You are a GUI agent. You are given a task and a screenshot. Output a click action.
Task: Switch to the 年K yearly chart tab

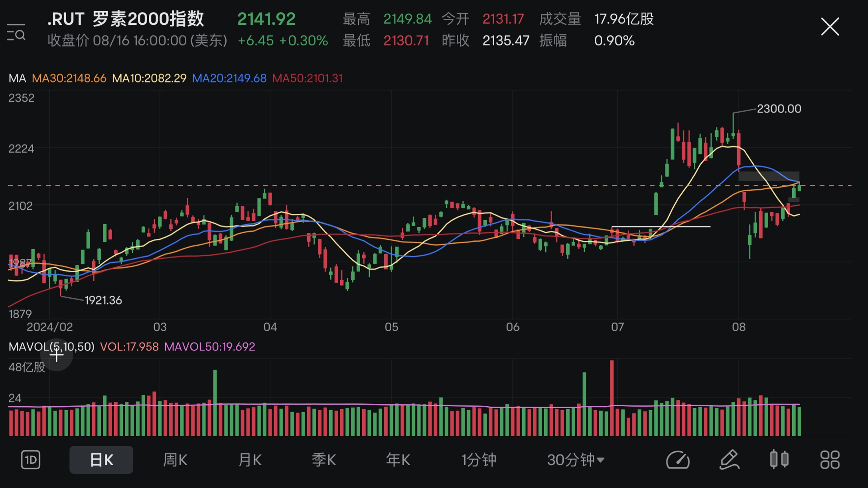point(398,460)
